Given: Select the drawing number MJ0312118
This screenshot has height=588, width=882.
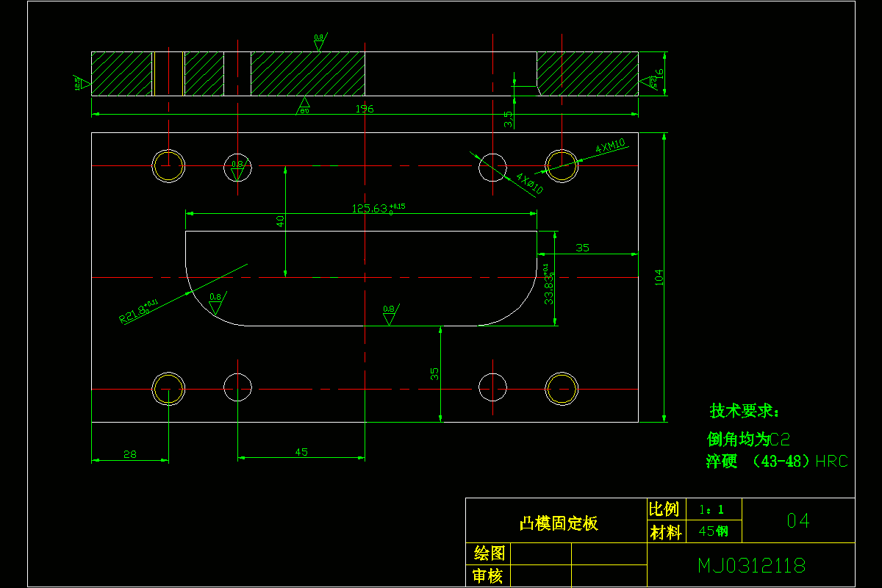Looking at the screenshot, I should (751, 565).
